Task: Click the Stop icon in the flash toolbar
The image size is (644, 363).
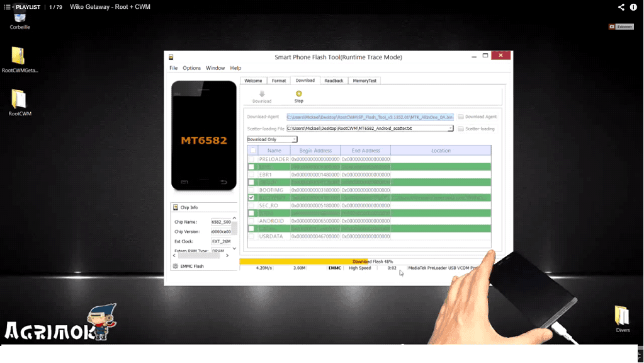Action: [298, 94]
